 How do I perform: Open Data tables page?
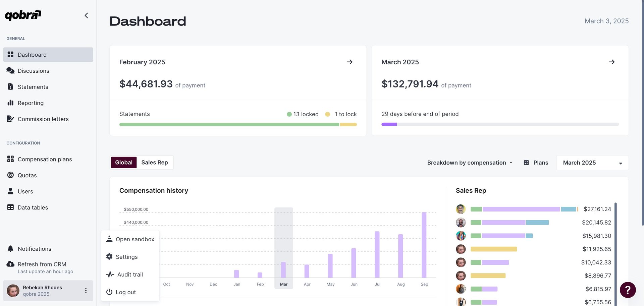33,207
